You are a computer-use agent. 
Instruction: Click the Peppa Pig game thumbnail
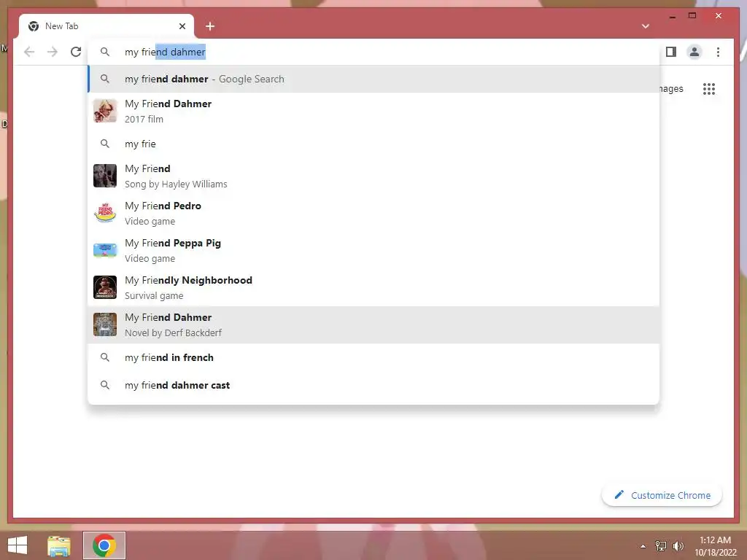(105, 250)
